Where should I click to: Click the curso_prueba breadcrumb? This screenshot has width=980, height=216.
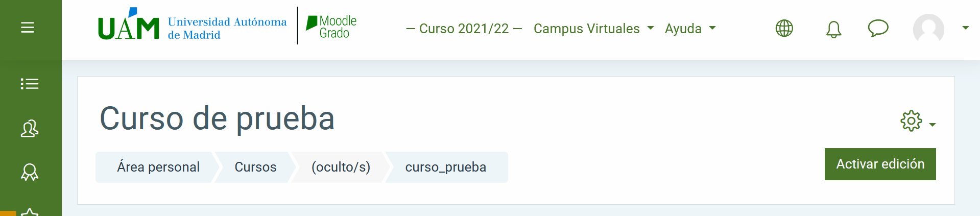click(445, 167)
